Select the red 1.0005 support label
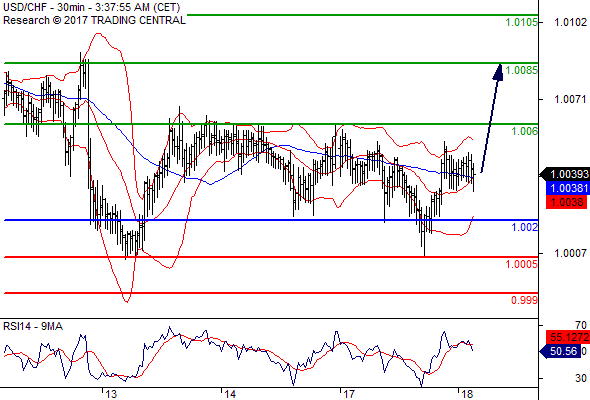 pos(521,264)
